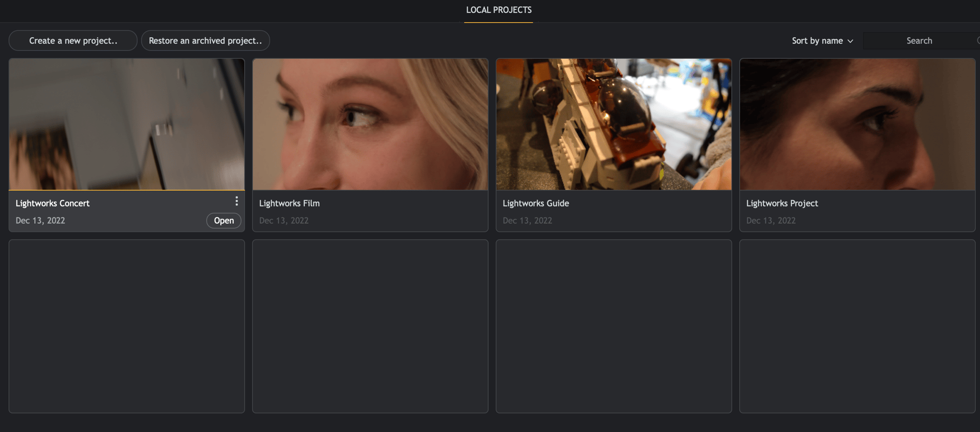Viewport: 980px width, 432px height.
Task: Select the Lightworks Project thumbnail
Action: click(857, 124)
